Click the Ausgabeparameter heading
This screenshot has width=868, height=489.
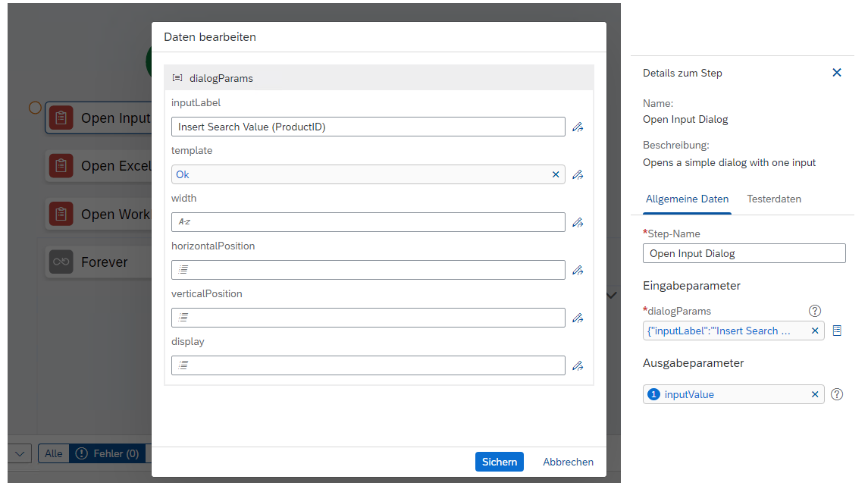693,362
